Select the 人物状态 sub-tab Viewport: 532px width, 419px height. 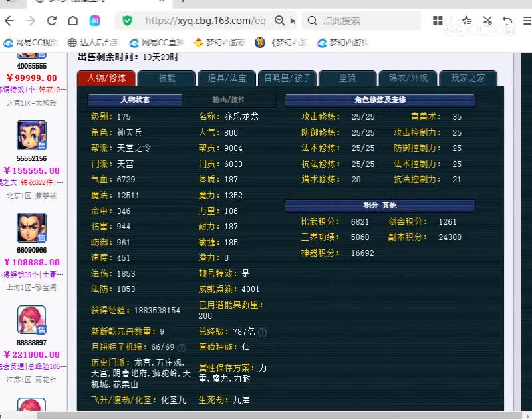[135, 100]
